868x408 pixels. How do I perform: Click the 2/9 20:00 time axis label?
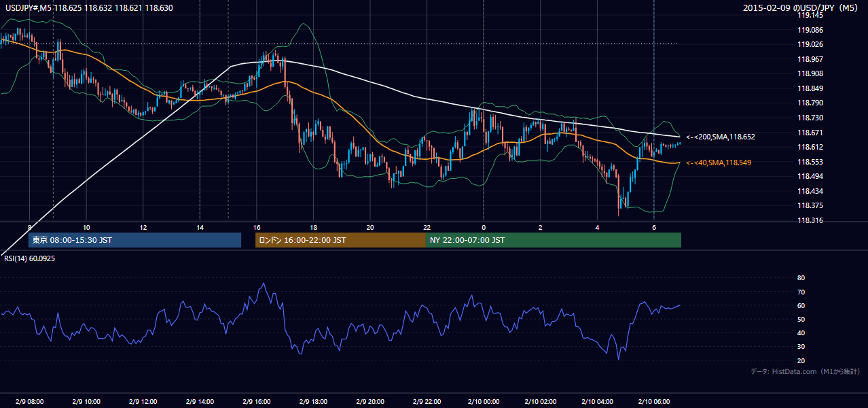pyautogui.click(x=369, y=401)
